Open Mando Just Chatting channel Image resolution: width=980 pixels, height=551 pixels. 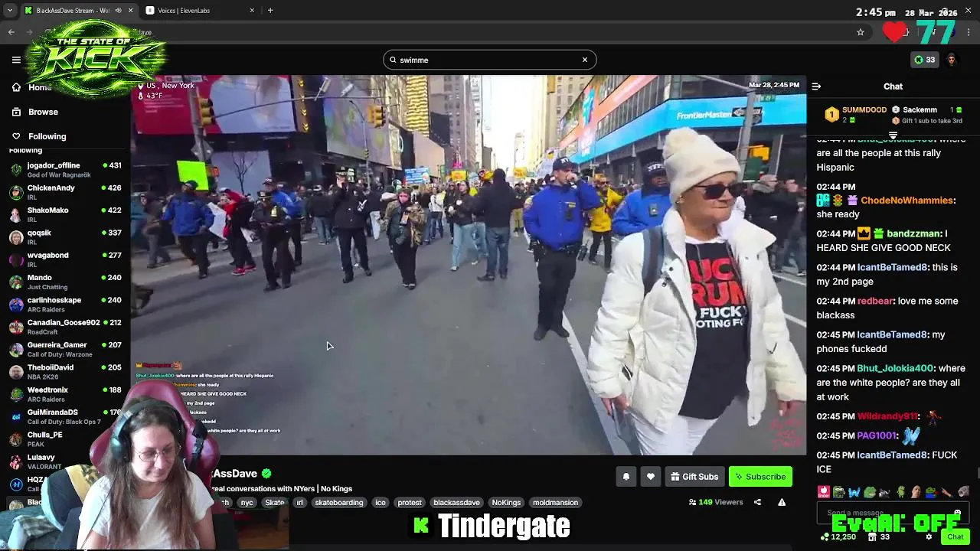[65, 282]
